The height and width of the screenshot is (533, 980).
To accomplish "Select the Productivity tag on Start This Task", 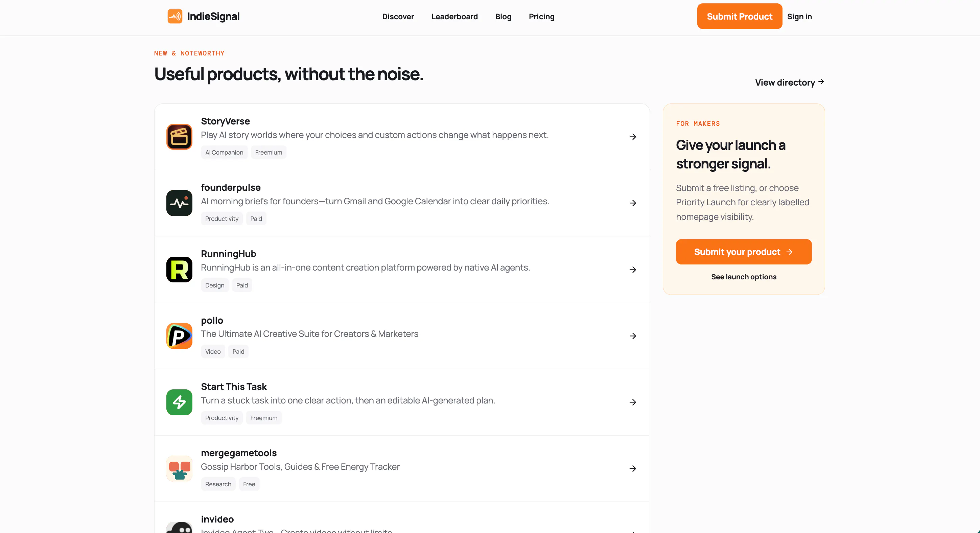I will click(x=222, y=418).
